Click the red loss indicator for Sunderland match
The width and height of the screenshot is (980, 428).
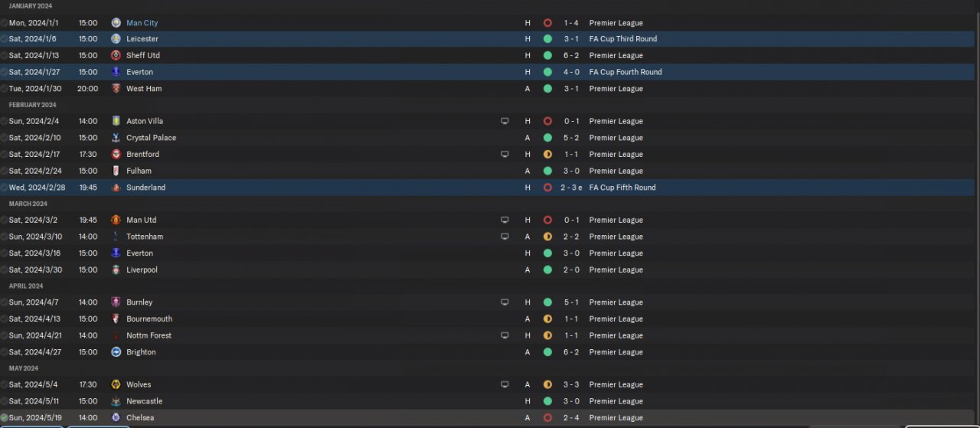point(547,188)
